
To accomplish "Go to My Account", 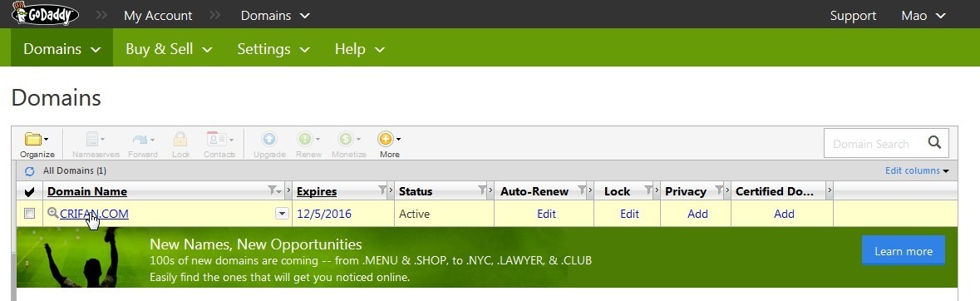I will tap(158, 16).
